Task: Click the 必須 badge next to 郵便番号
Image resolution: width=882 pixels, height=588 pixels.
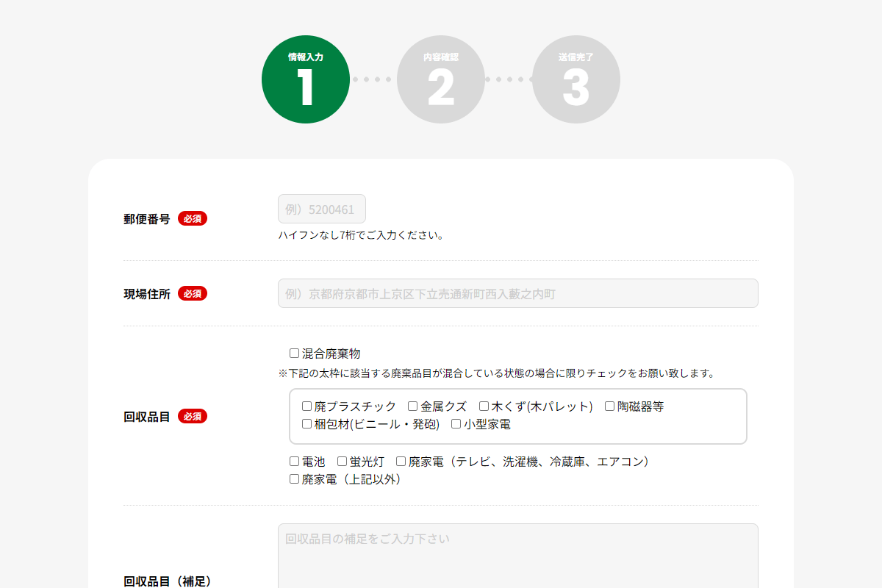Action: [193, 218]
